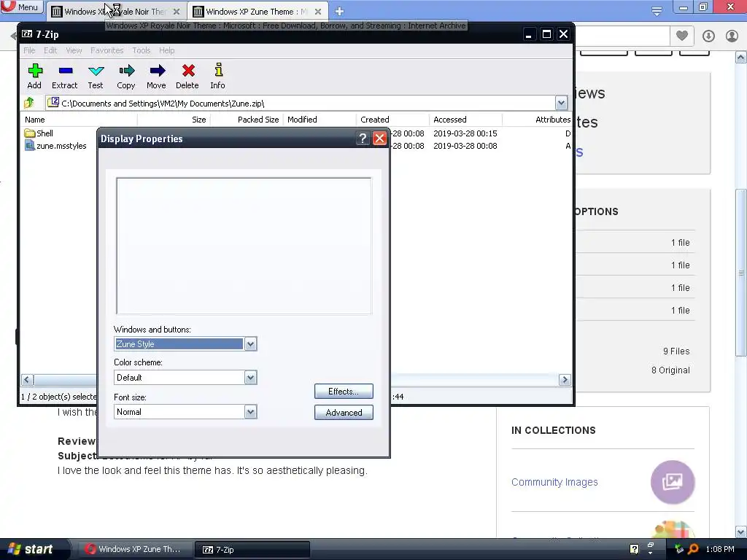Select the Shell folder in 7-Zip
This screenshot has width=747, height=560.
click(x=39, y=133)
